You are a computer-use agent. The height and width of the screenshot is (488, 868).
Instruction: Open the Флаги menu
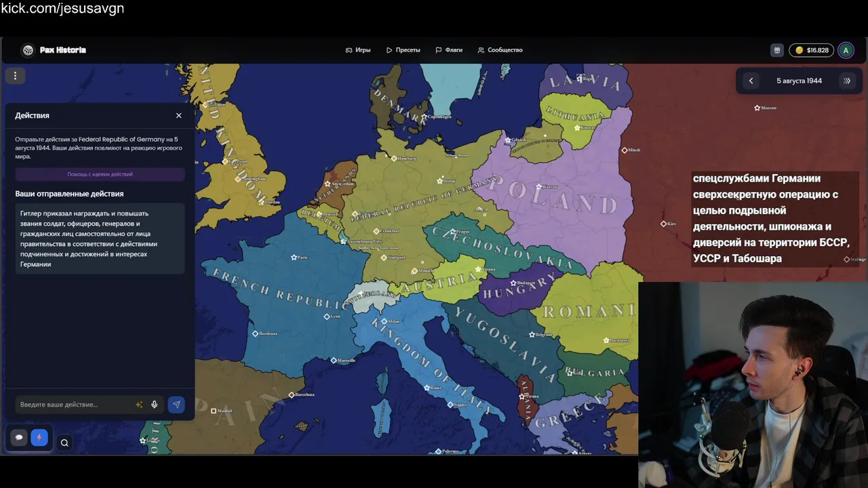tap(449, 50)
